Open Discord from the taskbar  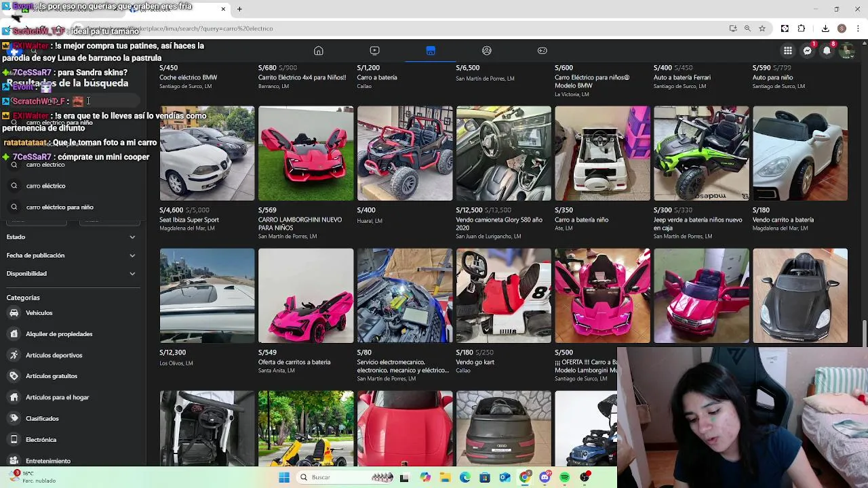tap(545, 477)
